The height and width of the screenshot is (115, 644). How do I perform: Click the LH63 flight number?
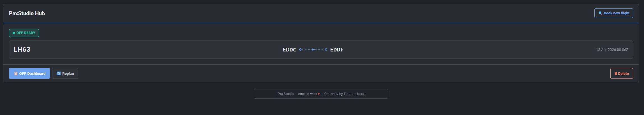22,49
